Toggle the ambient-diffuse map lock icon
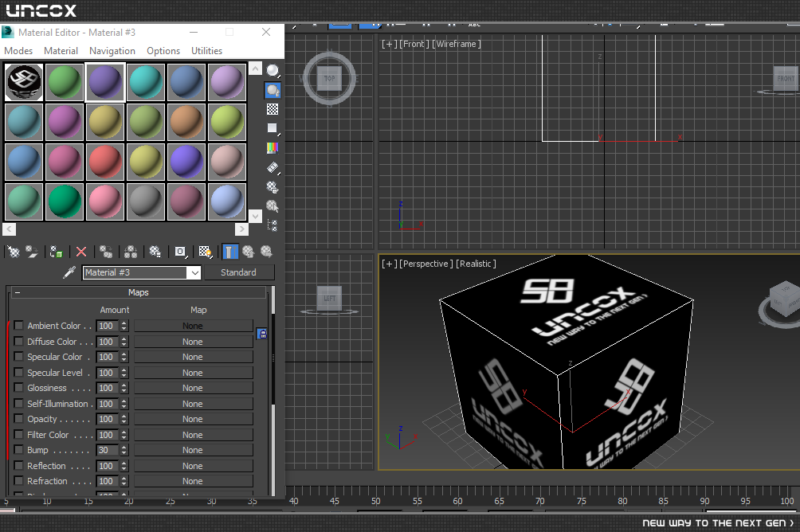 tap(261, 334)
